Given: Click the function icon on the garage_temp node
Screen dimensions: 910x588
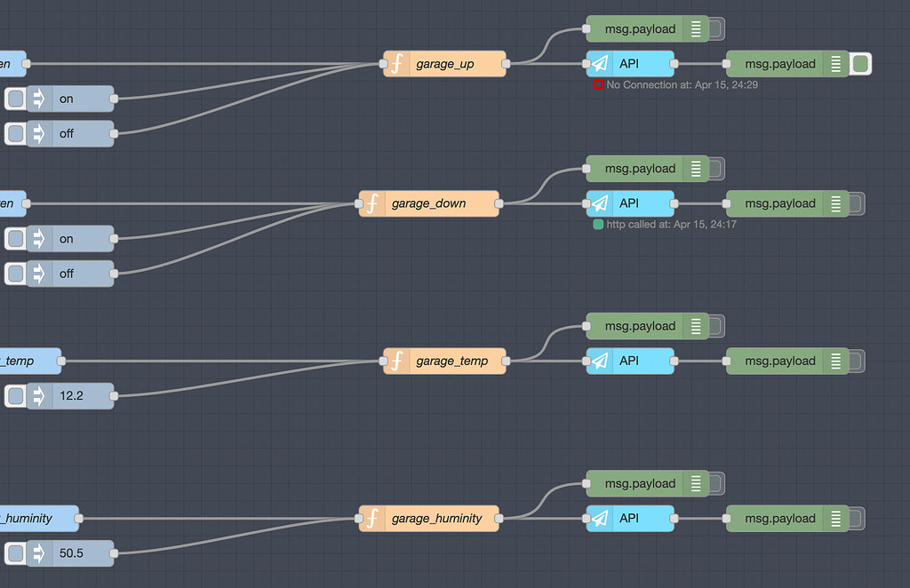Looking at the screenshot, I should coord(396,361).
